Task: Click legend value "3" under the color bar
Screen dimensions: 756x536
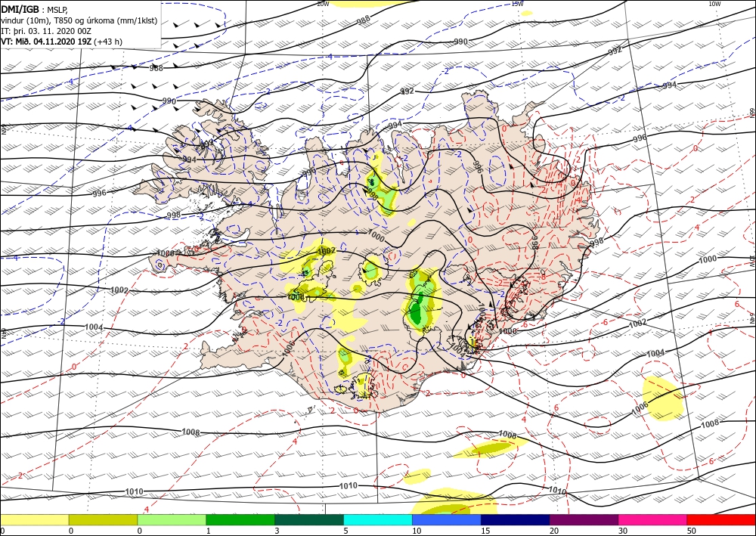Action: [x=277, y=531]
